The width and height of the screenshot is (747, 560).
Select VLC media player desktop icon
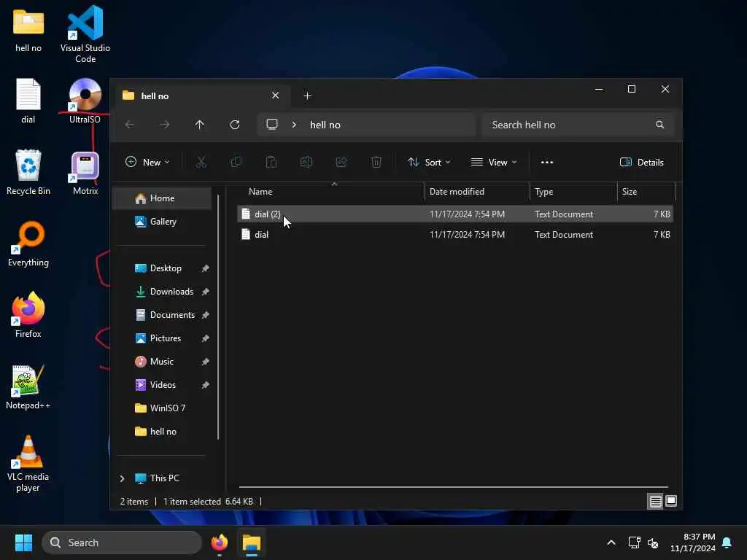pyautogui.click(x=28, y=463)
